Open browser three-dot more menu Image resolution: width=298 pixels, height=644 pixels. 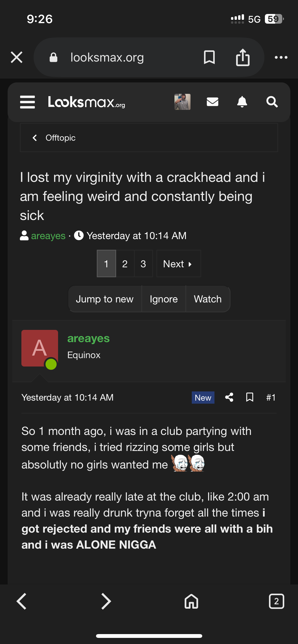281,57
